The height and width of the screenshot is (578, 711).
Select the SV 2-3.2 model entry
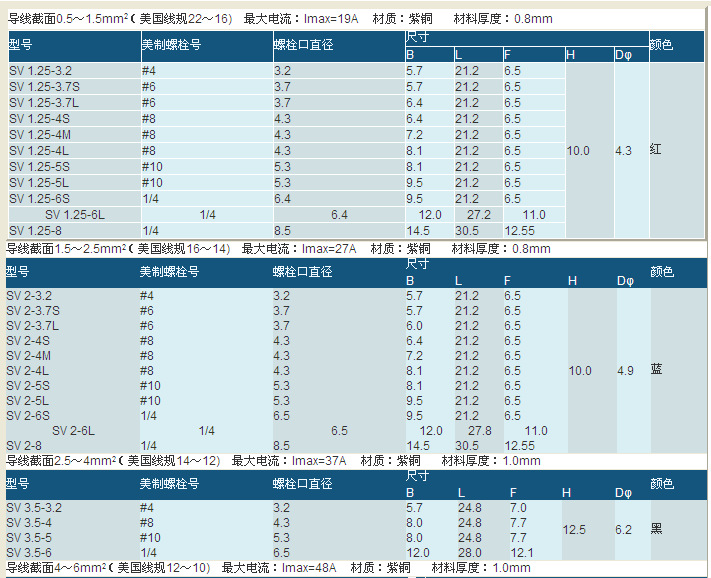click(x=32, y=296)
